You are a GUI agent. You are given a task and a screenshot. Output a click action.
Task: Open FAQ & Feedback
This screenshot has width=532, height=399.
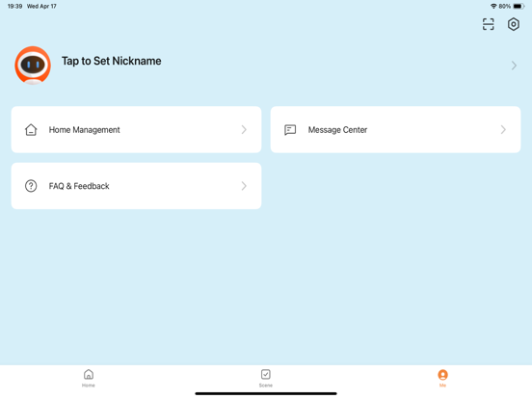136,186
